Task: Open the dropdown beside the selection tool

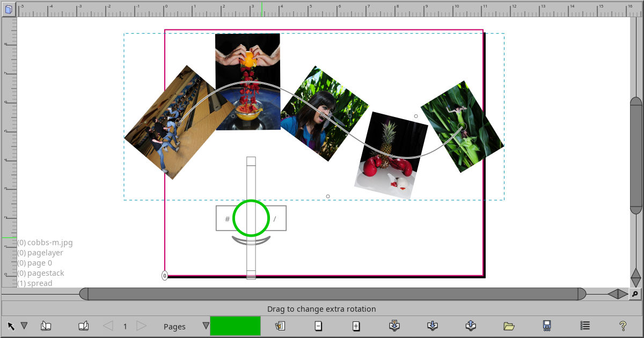Action: (x=24, y=325)
